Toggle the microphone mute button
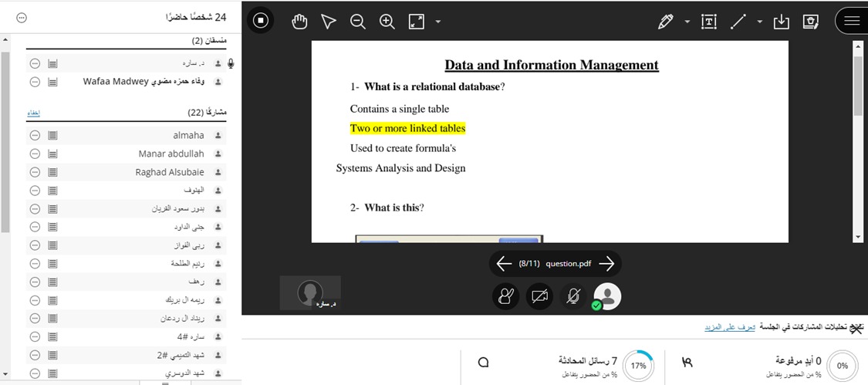 (572, 296)
